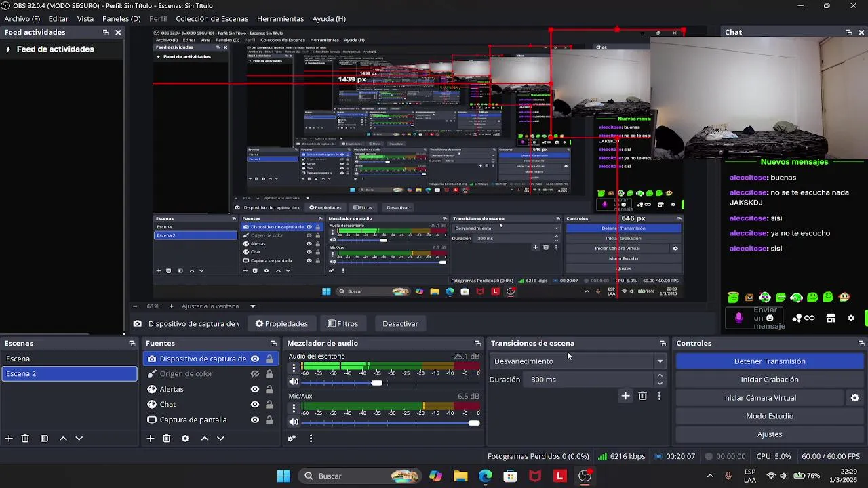
Task: Open the preview zoom Ajustar a la ventana dropdown
Action: tap(218, 306)
